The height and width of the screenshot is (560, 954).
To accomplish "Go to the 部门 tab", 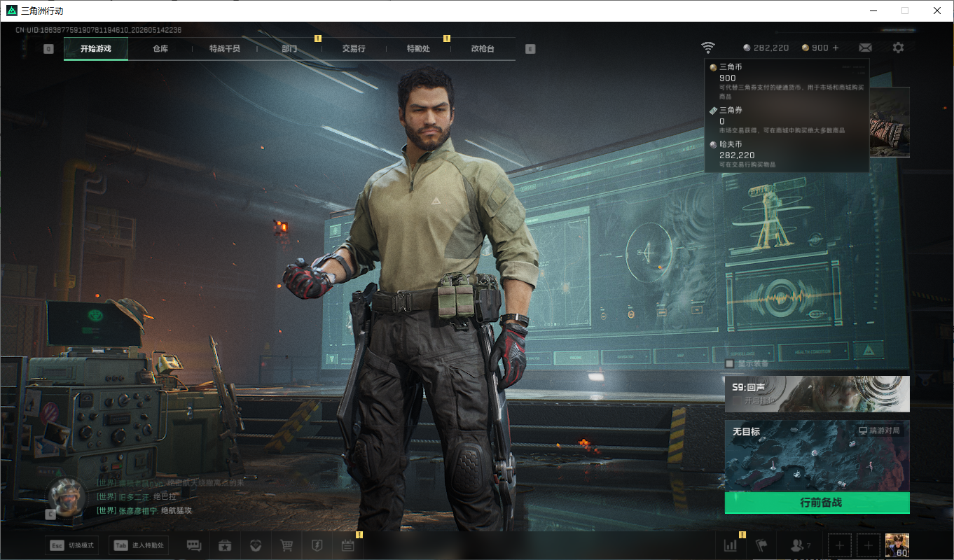I will [x=289, y=49].
